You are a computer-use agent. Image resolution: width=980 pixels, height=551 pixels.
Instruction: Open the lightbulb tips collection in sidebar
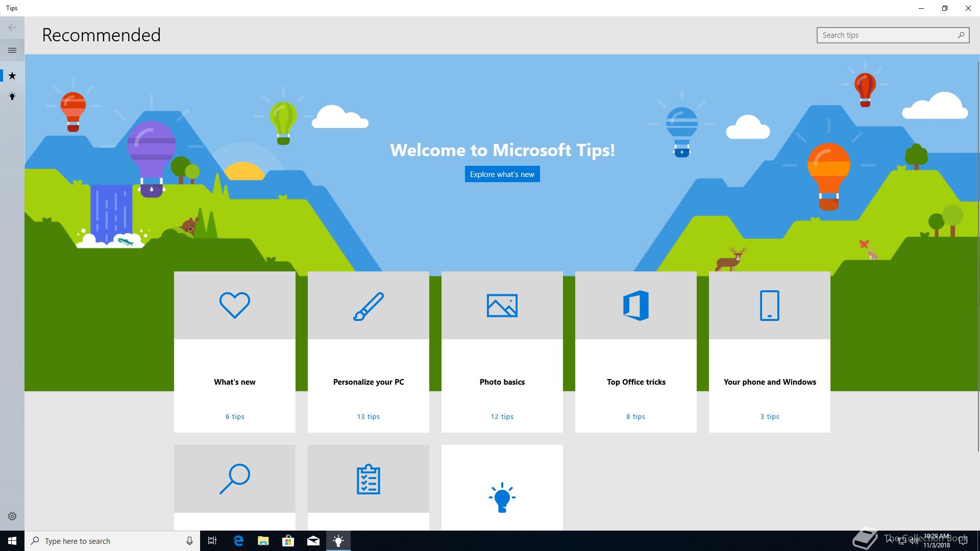[12, 96]
